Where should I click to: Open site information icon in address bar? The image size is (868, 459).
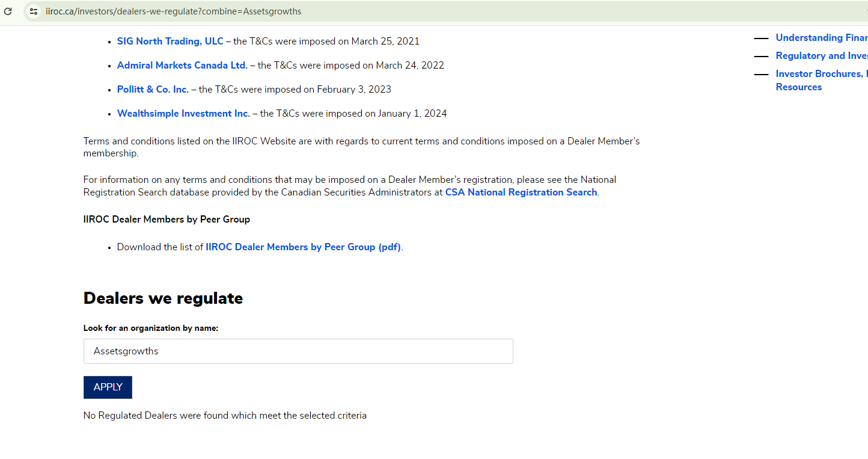click(x=34, y=11)
